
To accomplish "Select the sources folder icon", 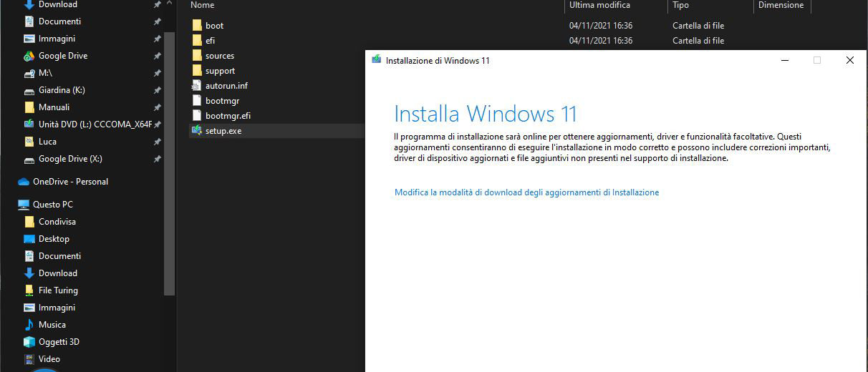I will tap(197, 56).
